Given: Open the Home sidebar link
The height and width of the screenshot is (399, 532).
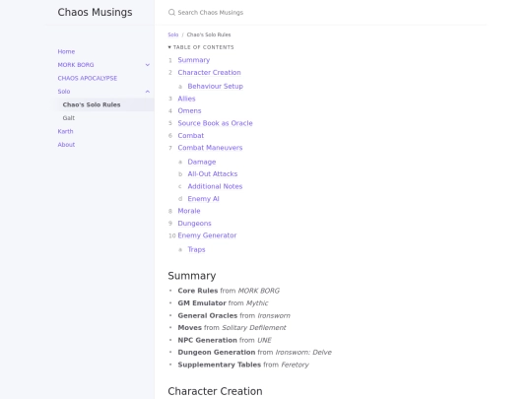Looking at the screenshot, I should [66, 51].
